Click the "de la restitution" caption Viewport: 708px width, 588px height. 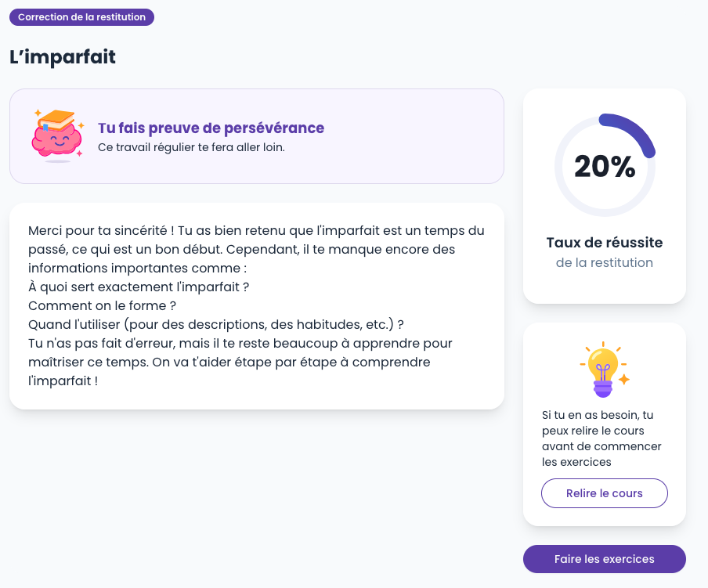[x=605, y=262]
